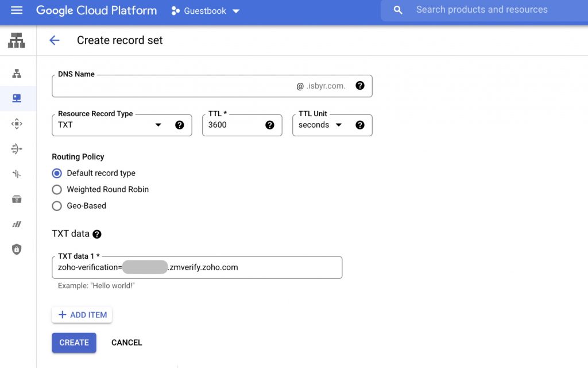Viewport: 588px width, 368px height.
Task: Open Cloud Domains in the sidebar
Action: click(17, 224)
